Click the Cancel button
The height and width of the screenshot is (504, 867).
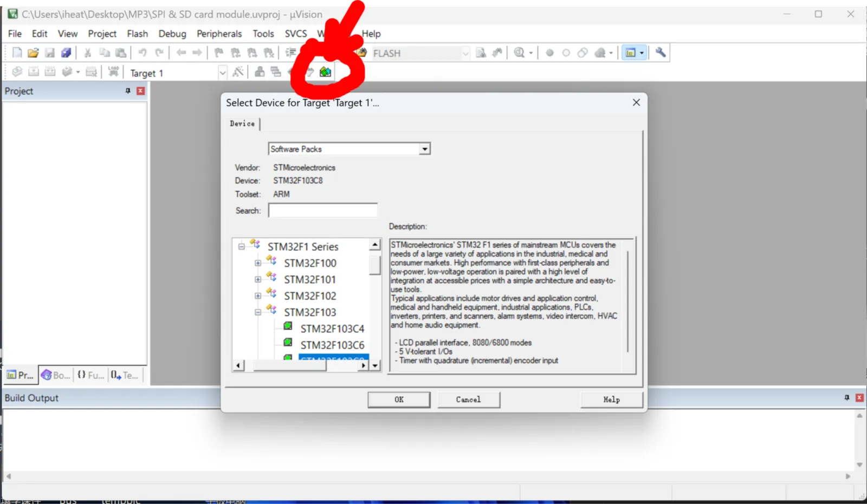click(468, 400)
